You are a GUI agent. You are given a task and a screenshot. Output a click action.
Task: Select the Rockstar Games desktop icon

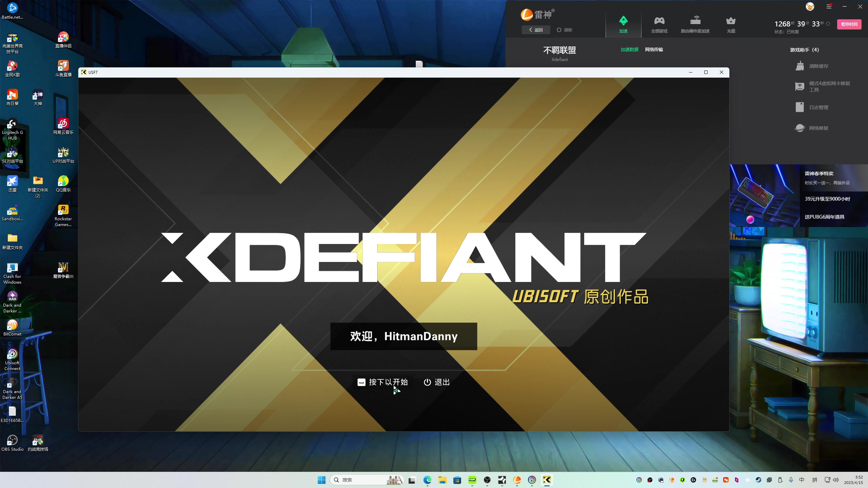click(x=63, y=216)
